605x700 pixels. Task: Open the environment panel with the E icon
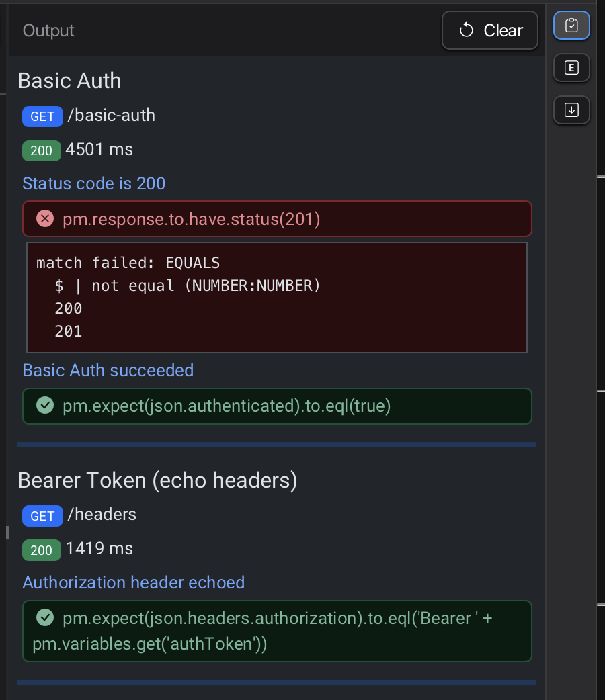(571, 67)
